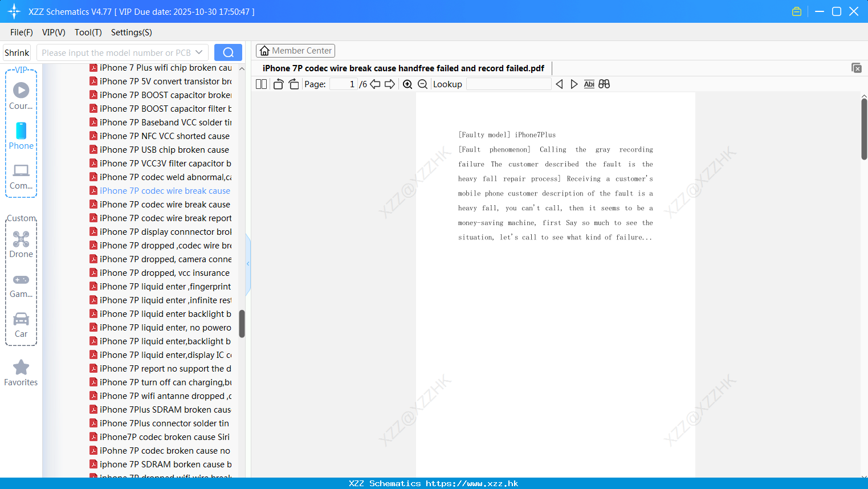Go to the previous PDF page arrow

click(x=375, y=84)
